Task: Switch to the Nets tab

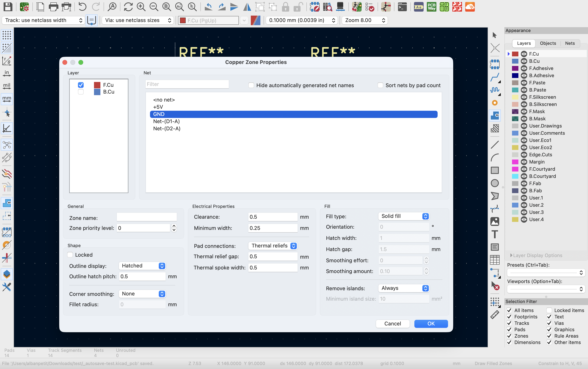Action: (x=570, y=43)
